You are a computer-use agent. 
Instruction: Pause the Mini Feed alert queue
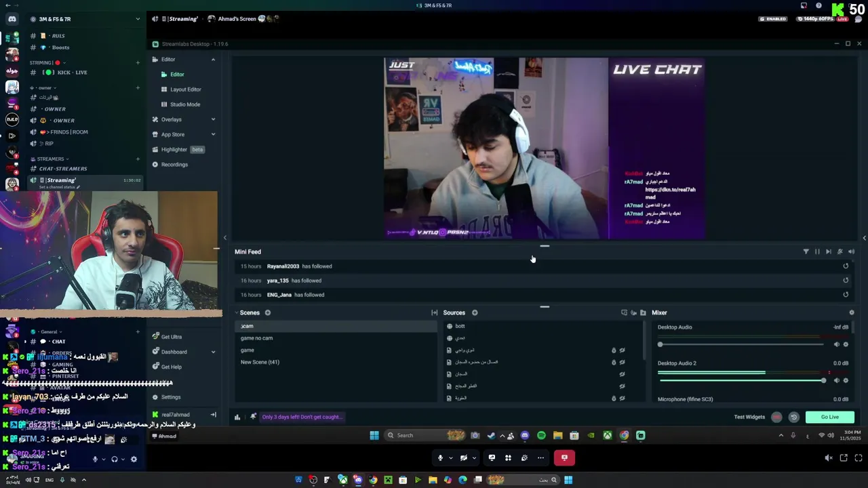[x=817, y=251]
